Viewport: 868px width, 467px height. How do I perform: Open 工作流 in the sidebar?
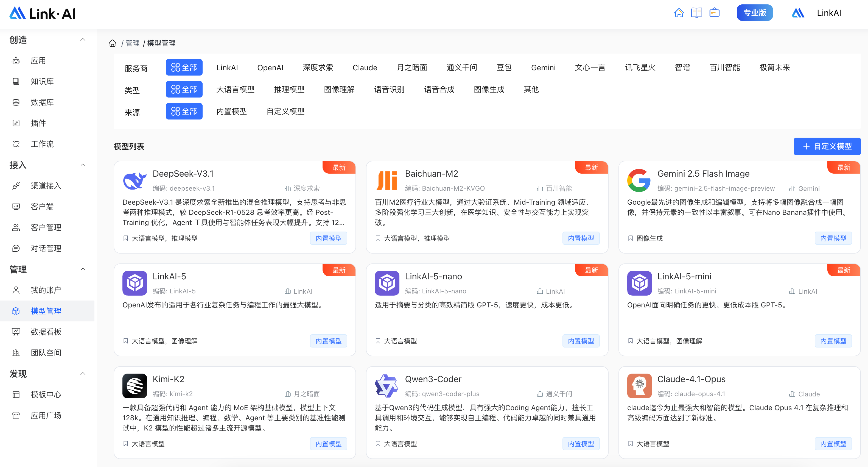coord(47,144)
